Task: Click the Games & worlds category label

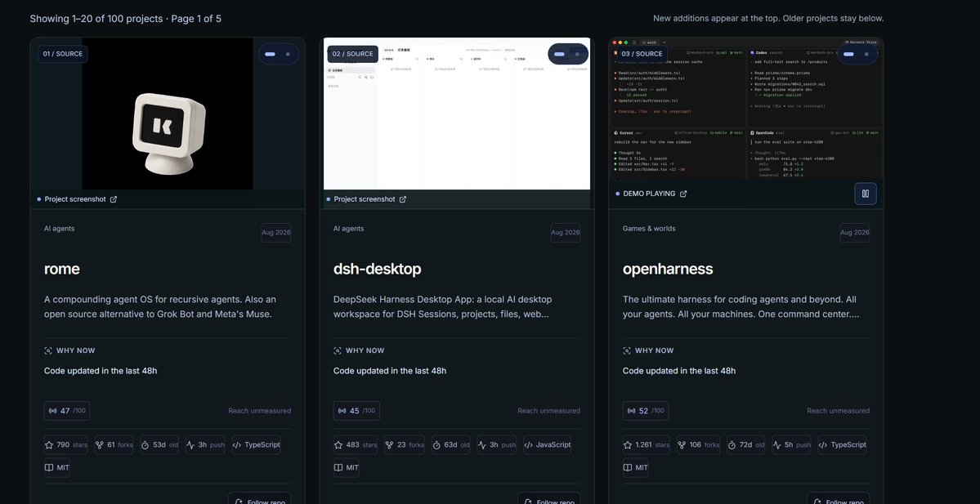Action: 649,229
